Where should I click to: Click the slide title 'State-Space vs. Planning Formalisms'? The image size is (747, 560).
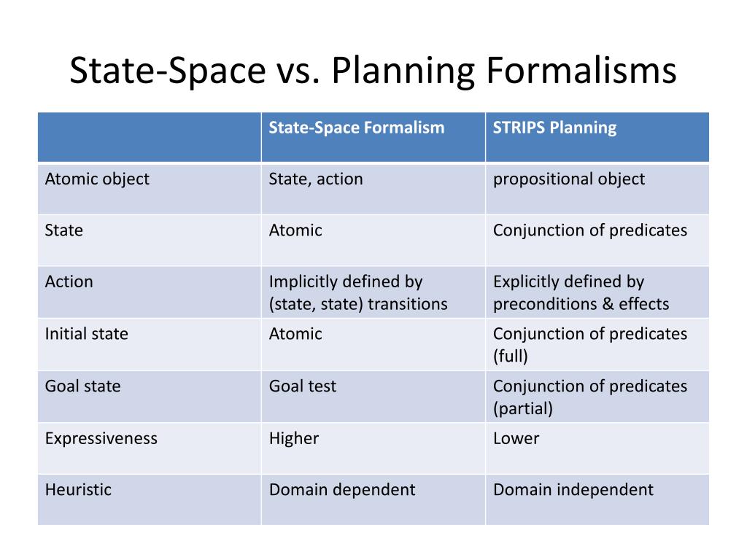coord(373,70)
